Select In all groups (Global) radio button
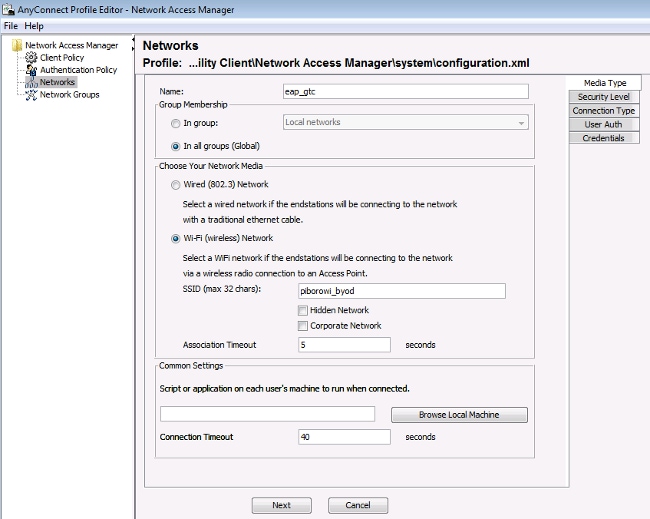Screen dimensions: 650x519 (x=176, y=146)
